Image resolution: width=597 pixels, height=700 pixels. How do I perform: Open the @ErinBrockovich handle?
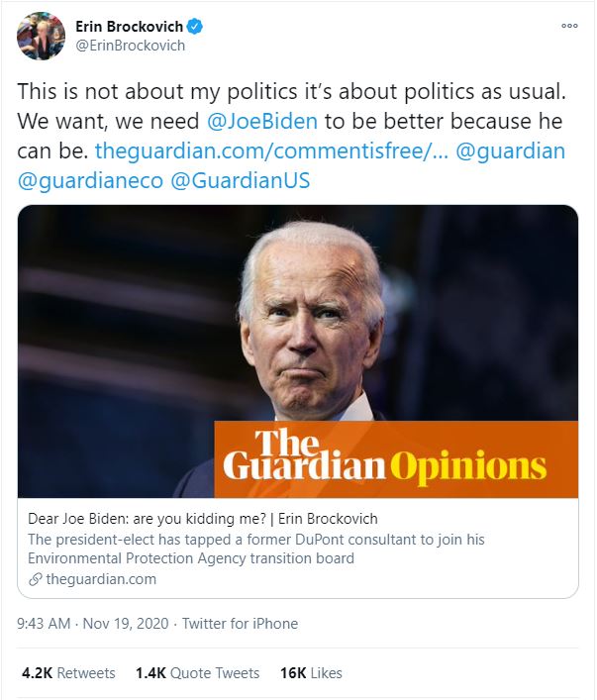(x=131, y=46)
